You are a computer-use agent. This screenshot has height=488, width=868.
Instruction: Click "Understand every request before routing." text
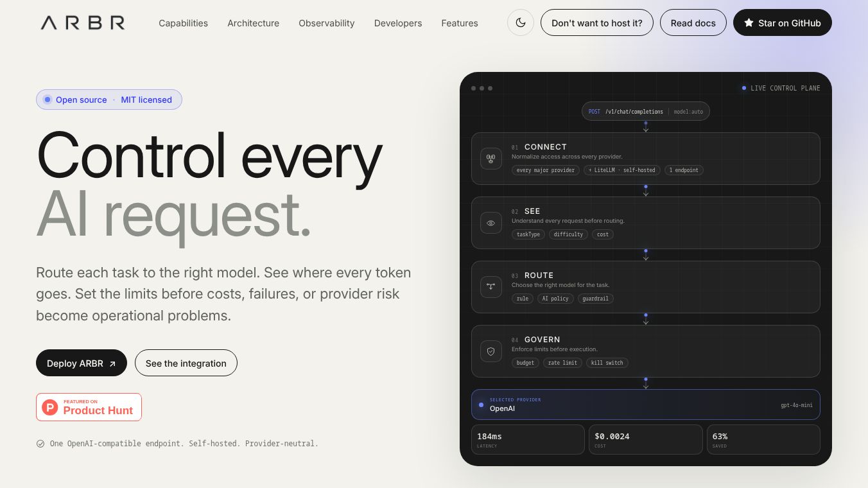tap(568, 221)
